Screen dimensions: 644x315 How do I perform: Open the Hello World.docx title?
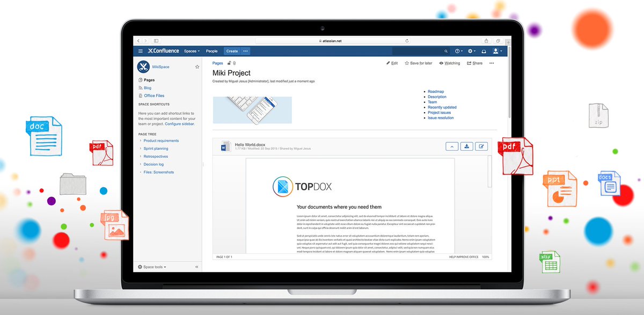[250, 144]
